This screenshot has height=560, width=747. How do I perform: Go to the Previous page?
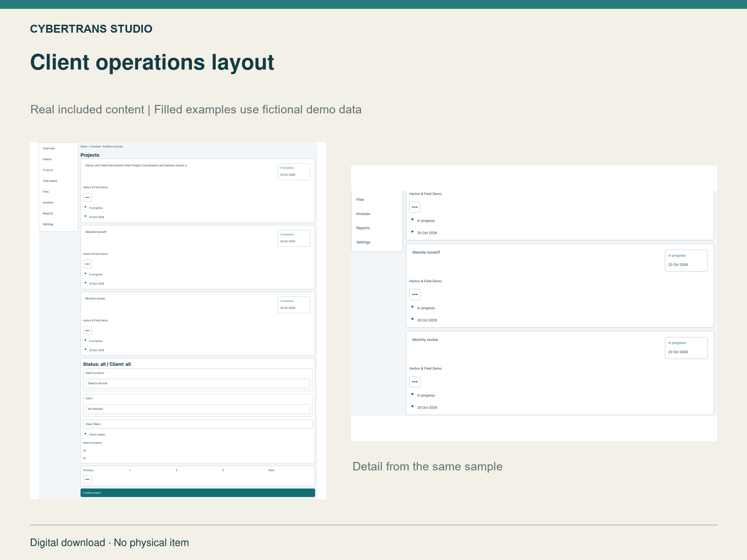pyautogui.click(x=88, y=470)
